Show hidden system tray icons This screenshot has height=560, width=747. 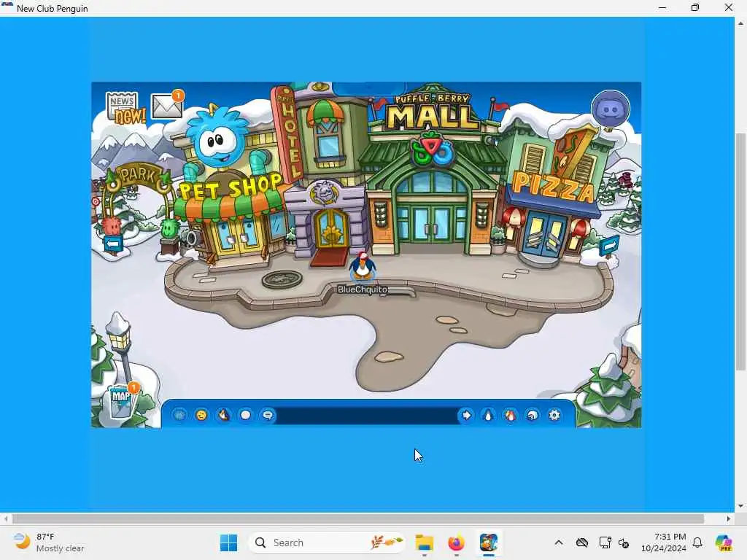coord(559,542)
